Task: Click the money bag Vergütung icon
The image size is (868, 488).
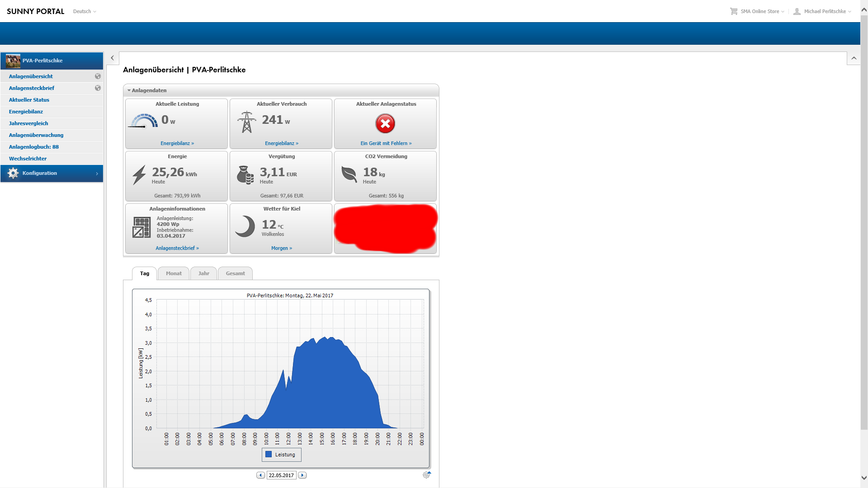Action: pyautogui.click(x=245, y=175)
